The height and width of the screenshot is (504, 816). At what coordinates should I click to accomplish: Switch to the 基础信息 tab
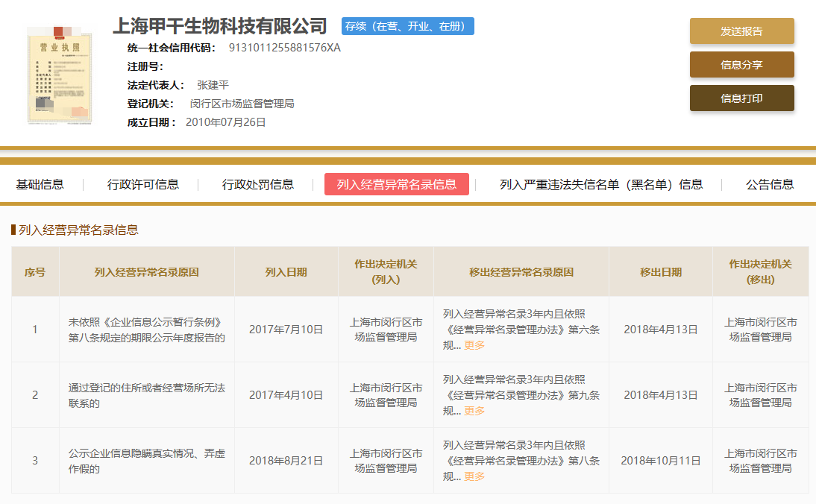(40, 184)
